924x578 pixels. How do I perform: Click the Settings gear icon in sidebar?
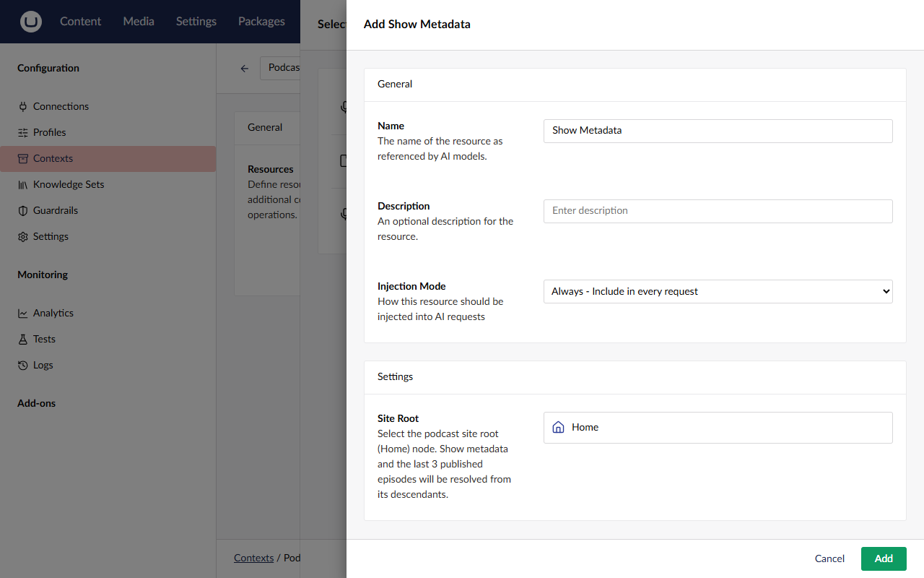23,236
